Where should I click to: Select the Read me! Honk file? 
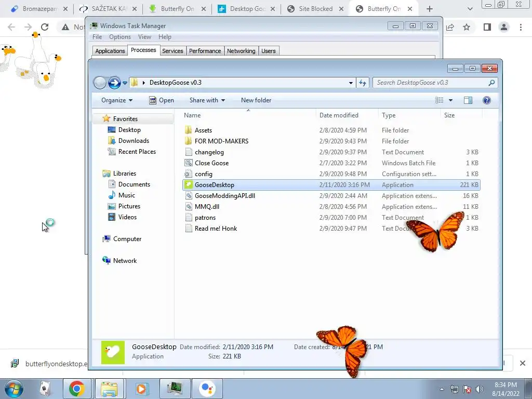coord(216,229)
